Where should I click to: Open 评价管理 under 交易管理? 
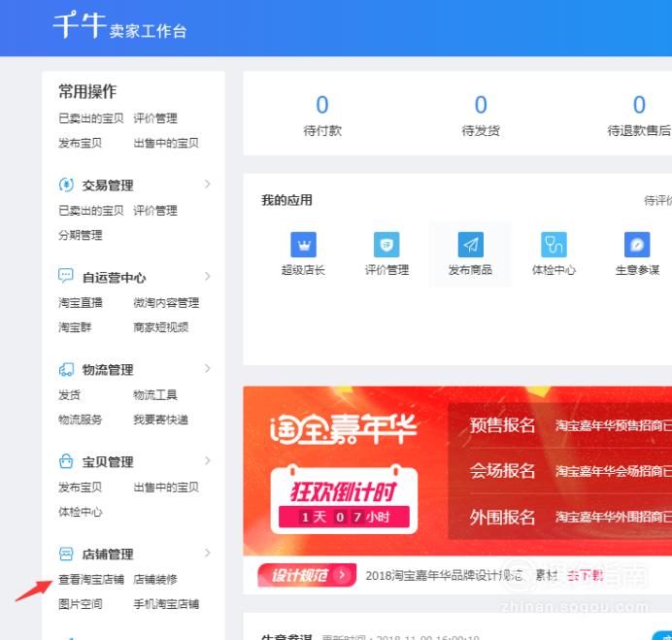(x=155, y=211)
